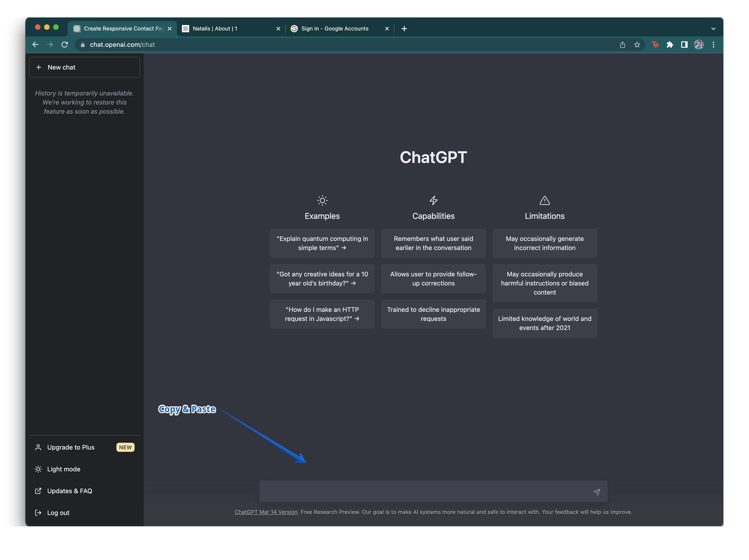Screen dimensions: 749x560
Task: Click "Remembers what user said earlier" card
Action: (x=433, y=243)
